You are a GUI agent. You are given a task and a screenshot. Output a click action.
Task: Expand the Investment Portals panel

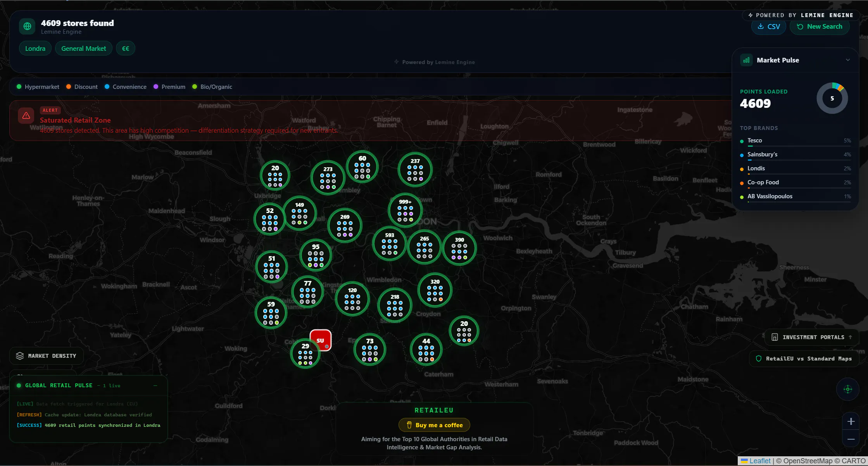[x=812, y=337]
